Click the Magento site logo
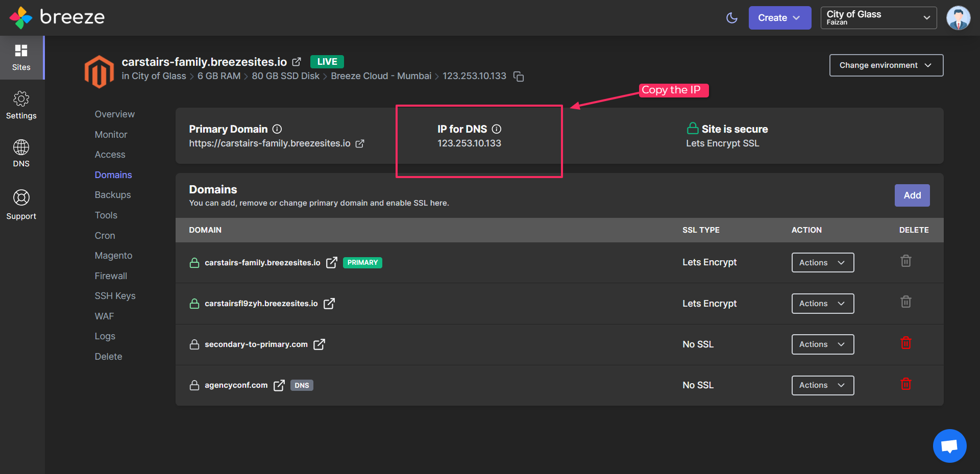 coord(99,71)
